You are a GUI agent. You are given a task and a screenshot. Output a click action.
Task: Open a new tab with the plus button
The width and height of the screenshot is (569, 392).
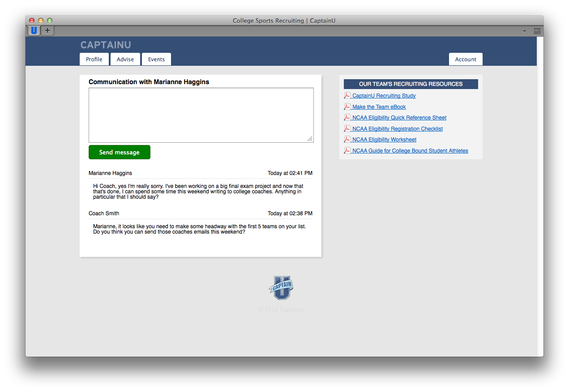coord(47,31)
